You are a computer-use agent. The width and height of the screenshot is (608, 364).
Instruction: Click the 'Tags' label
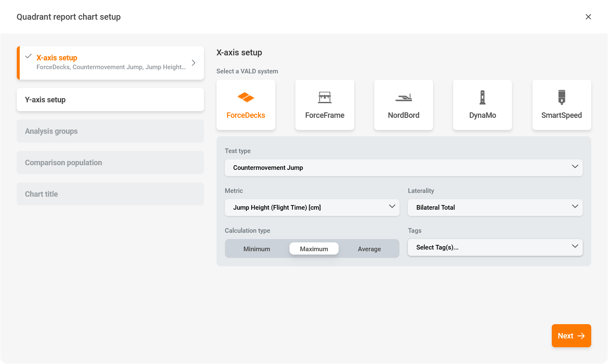tap(415, 231)
